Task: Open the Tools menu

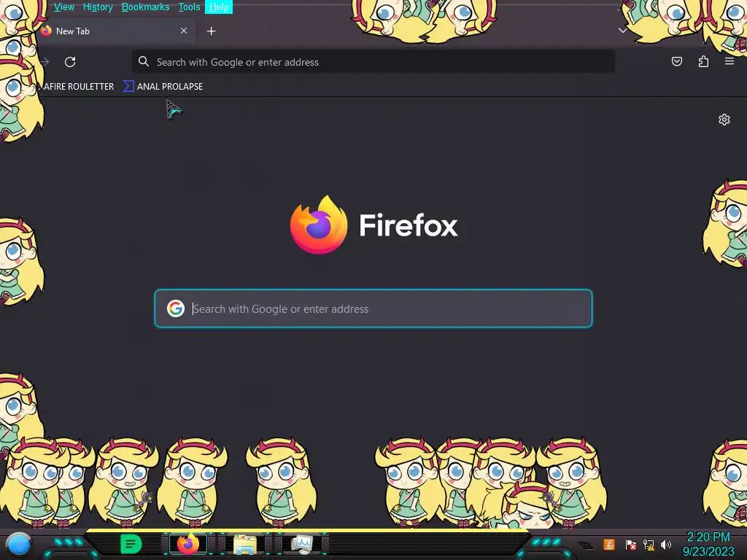Action: pos(189,7)
